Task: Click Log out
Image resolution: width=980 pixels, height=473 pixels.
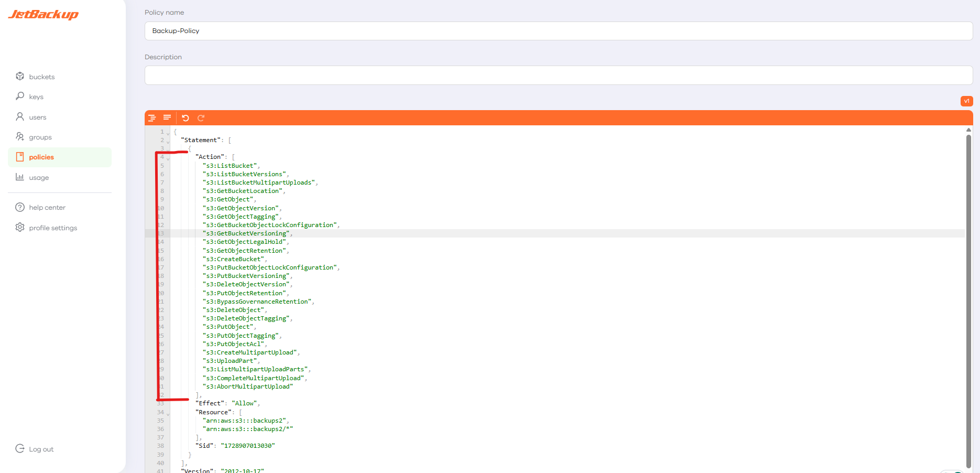Action: tap(41, 449)
